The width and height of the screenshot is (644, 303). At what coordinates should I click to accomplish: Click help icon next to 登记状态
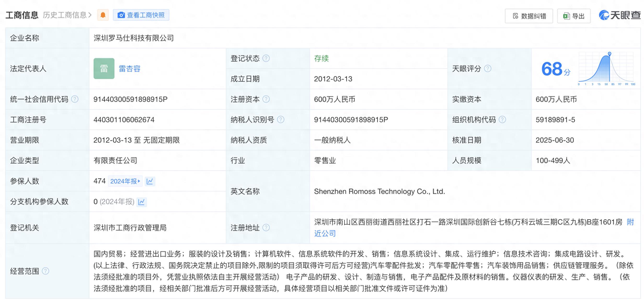[x=266, y=58]
